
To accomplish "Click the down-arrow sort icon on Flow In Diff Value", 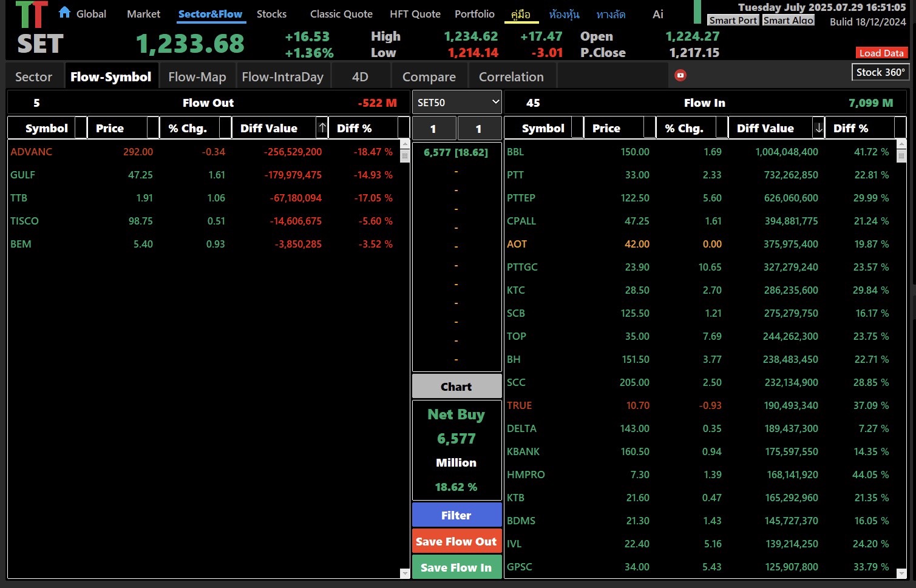I will [819, 128].
